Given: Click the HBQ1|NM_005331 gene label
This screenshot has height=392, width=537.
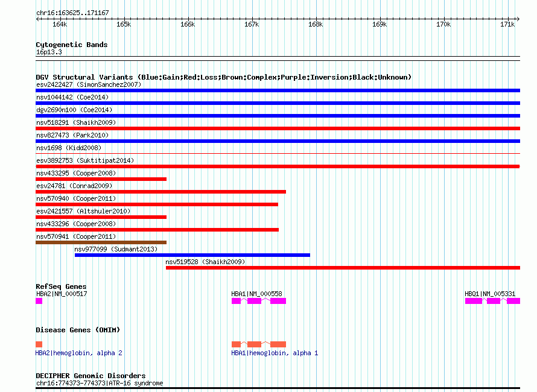Looking at the screenshot, I should click(x=490, y=294).
